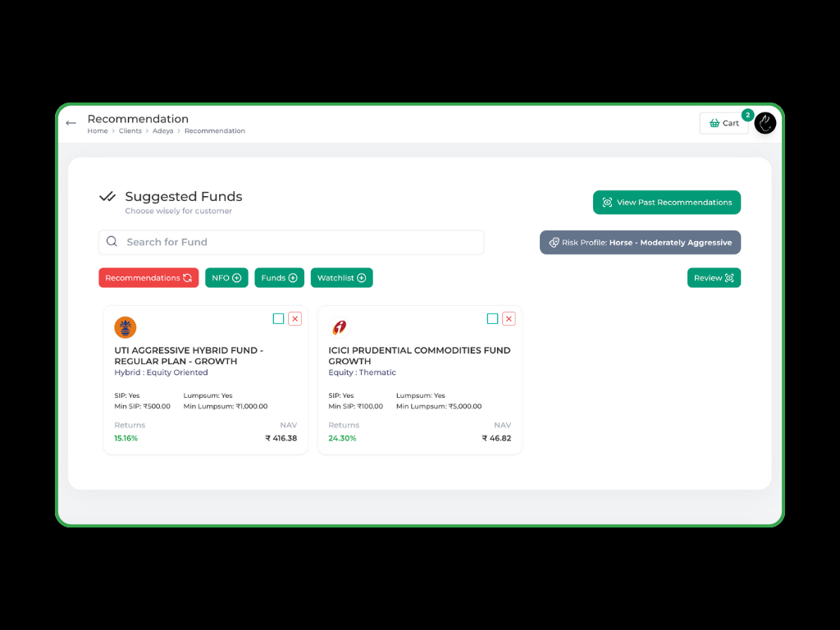This screenshot has height=630, width=840.
Task: Open the Horse - Moderately Aggressive risk profile
Action: [640, 243]
